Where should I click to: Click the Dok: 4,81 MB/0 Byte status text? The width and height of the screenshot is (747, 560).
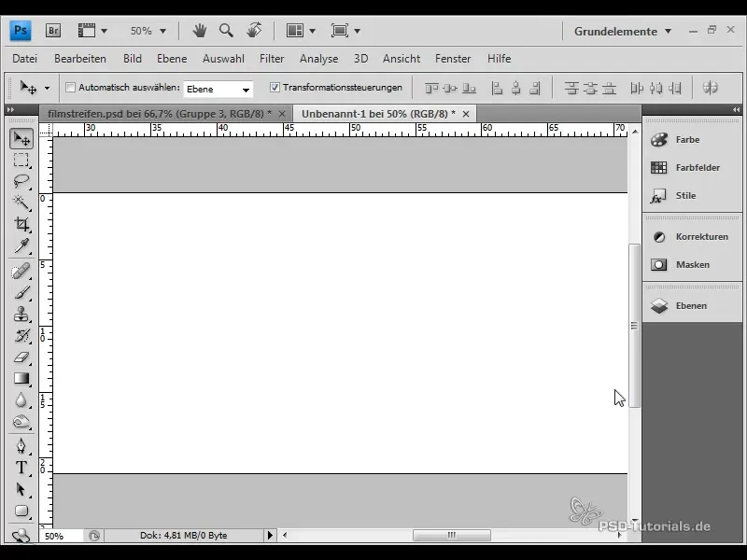183,535
